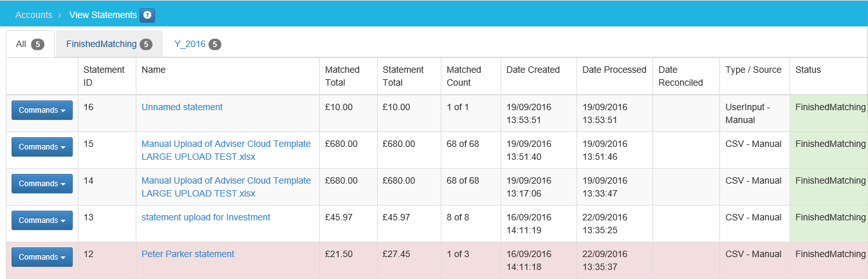Open Commands dropdown for statement 16
The height and width of the screenshot is (279, 868).
coord(42,110)
